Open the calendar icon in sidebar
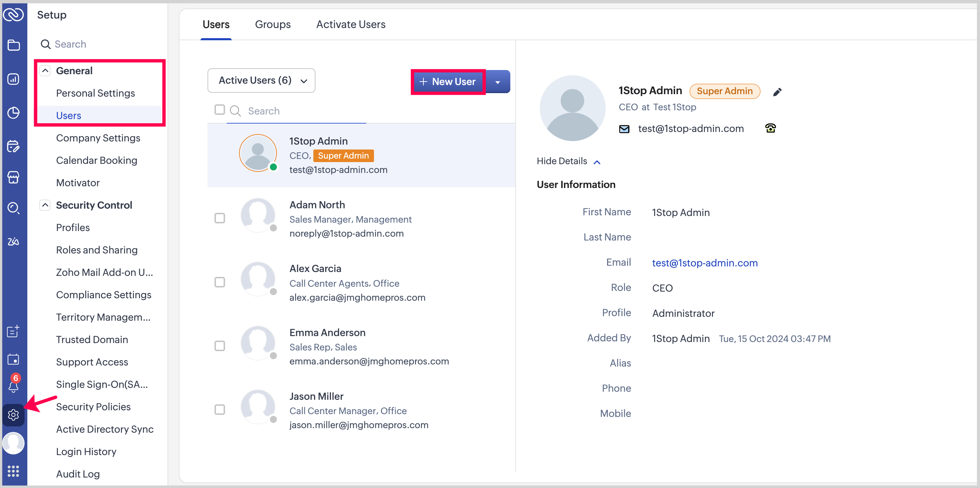Screen dimensions: 980x488 click(x=13, y=359)
